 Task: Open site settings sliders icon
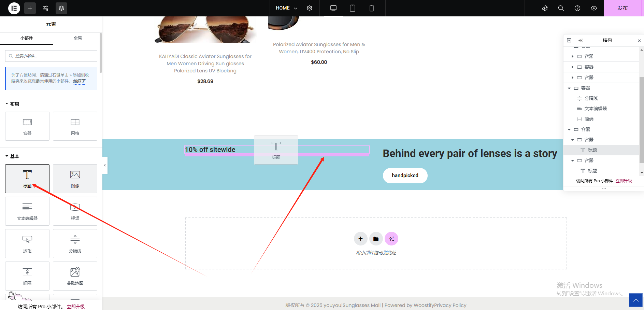pos(46,8)
